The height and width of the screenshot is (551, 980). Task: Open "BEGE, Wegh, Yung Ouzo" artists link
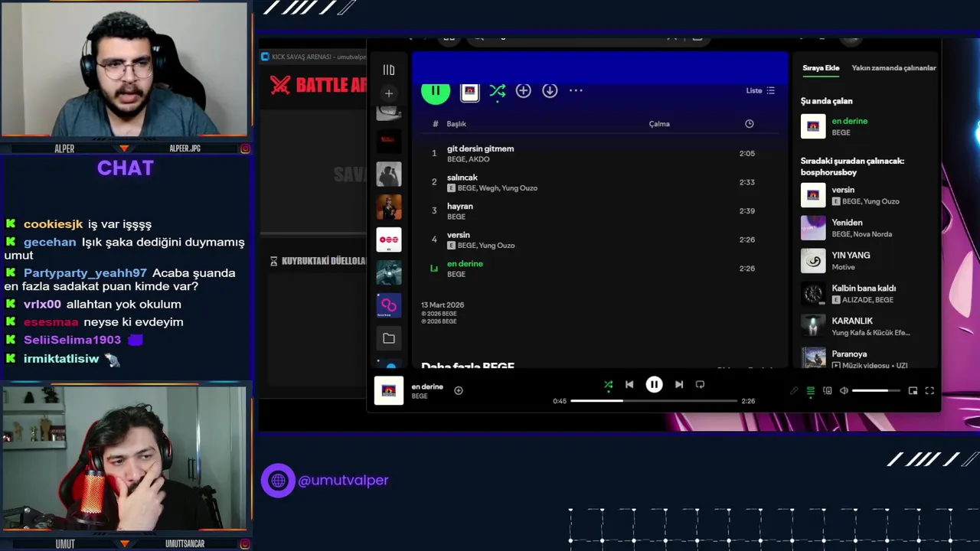click(x=497, y=188)
